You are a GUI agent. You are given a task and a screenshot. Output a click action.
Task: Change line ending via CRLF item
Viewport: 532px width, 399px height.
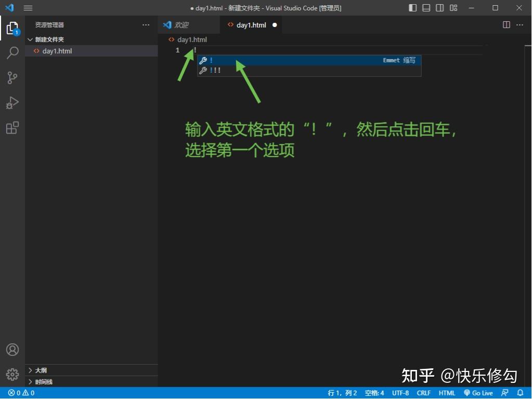423,393
